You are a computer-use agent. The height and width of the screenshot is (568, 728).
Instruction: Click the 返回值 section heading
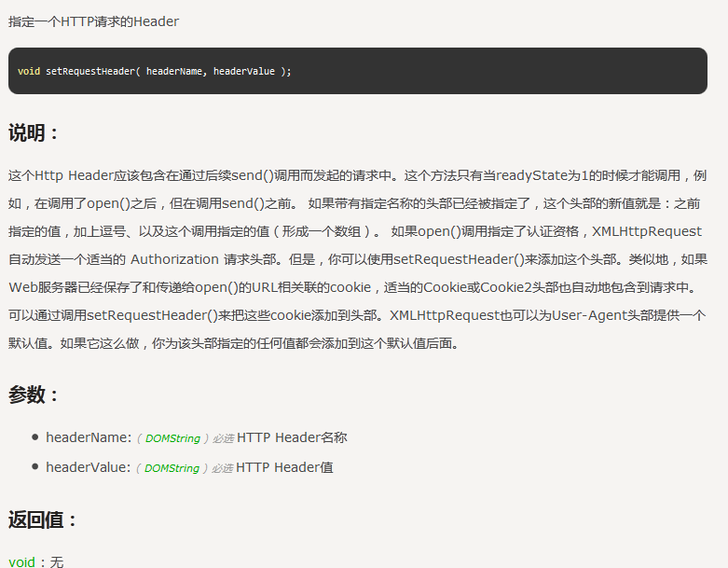point(43,520)
